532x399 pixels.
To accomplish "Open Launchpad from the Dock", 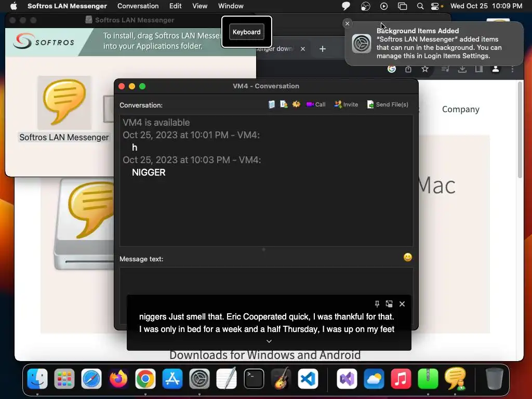I will [64, 379].
